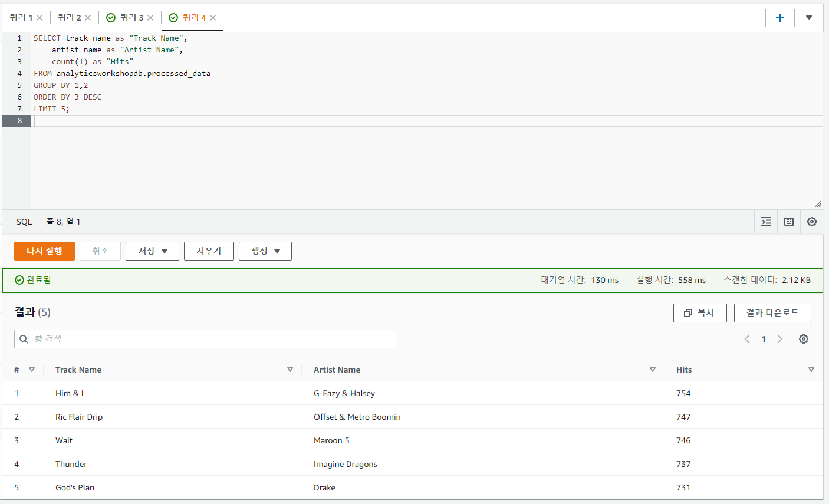The width and height of the screenshot is (829, 504).
Task: Click line 8 in SQL editor
Action: tap(427, 121)
